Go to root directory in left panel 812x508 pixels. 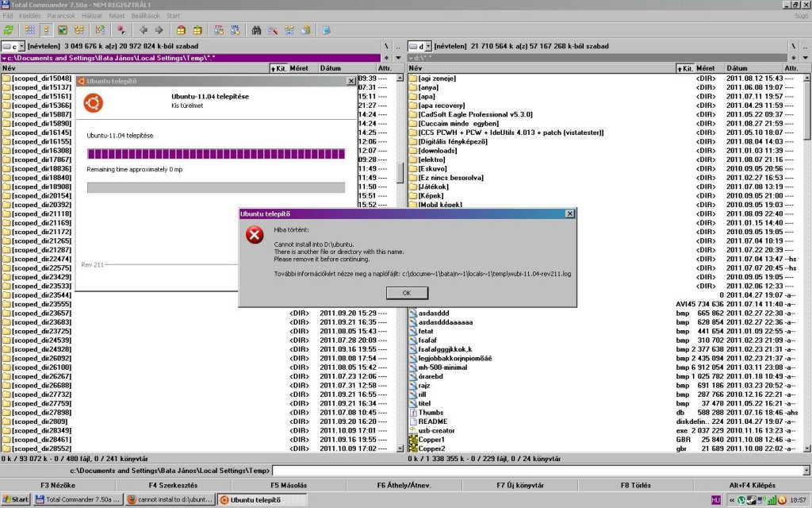[386, 46]
